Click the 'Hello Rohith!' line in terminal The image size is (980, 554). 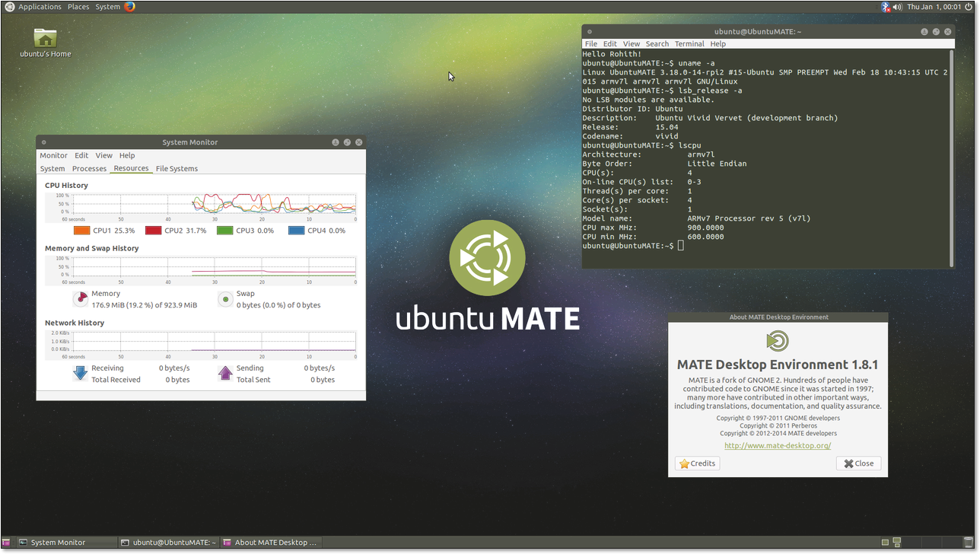[612, 54]
